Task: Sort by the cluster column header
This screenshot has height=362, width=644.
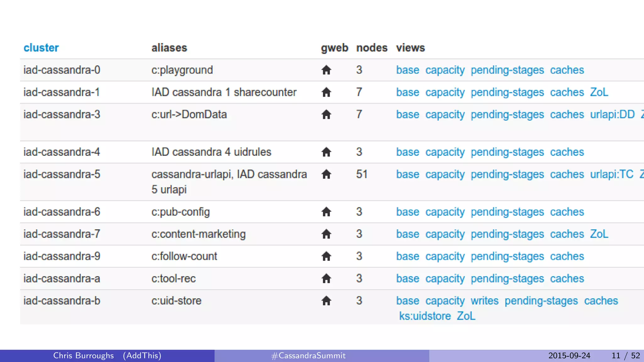Action: pyautogui.click(x=41, y=48)
